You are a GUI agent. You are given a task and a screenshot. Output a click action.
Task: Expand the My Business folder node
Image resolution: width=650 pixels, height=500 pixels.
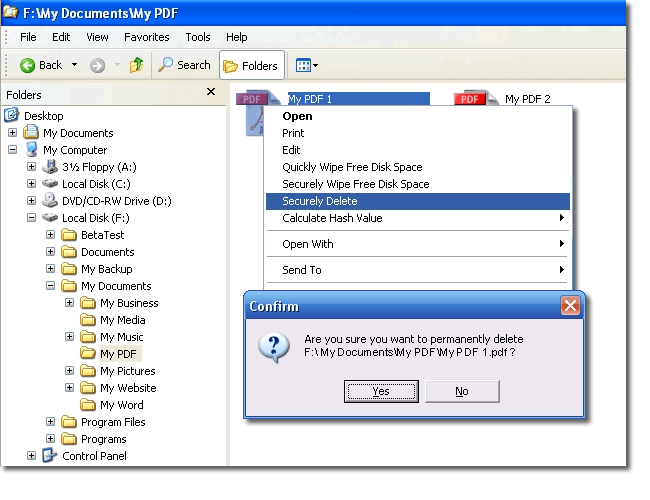70,303
